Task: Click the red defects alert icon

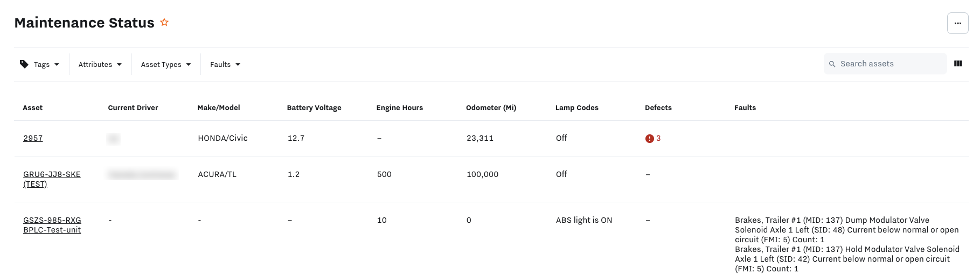Action: (650, 139)
